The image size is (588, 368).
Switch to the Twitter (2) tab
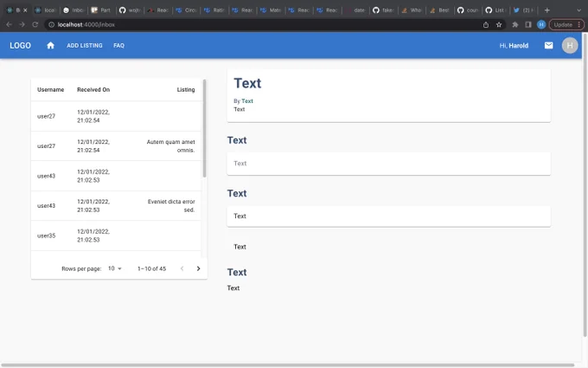(x=525, y=10)
